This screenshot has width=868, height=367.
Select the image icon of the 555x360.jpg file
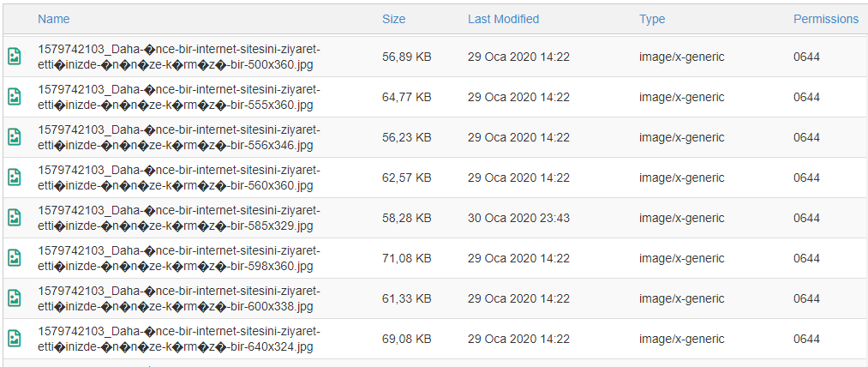click(15, 97)
